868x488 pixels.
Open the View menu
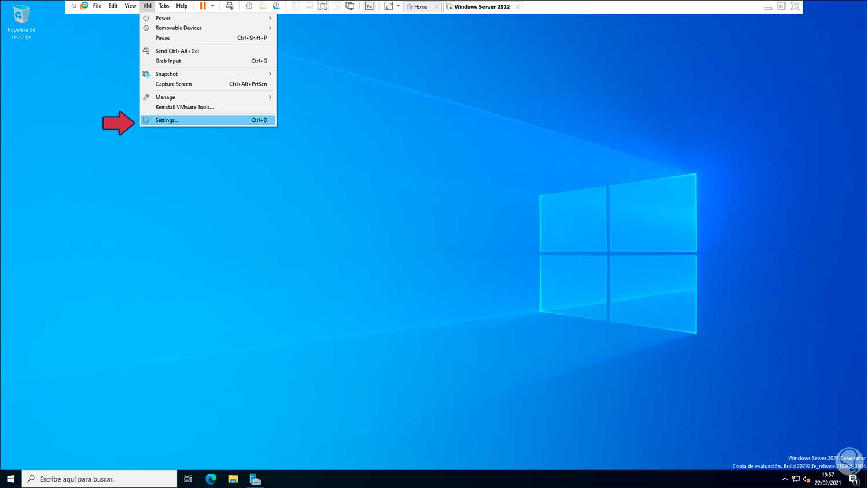(130, 6)
